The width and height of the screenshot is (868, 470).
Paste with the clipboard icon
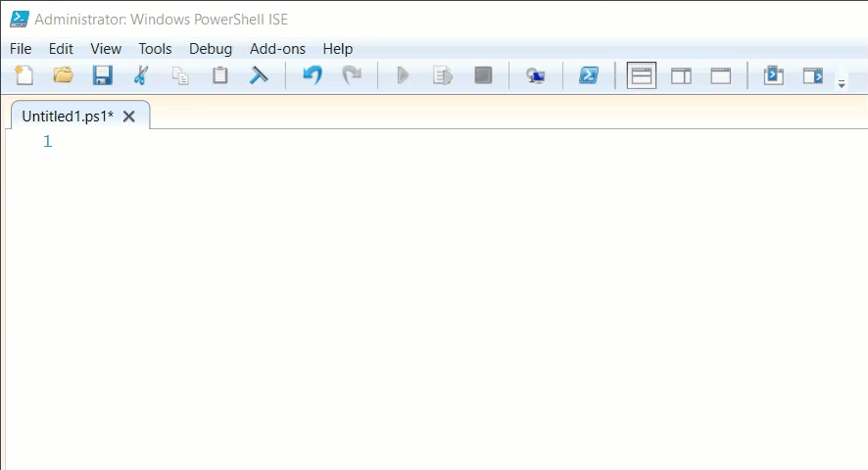point(219,75)
